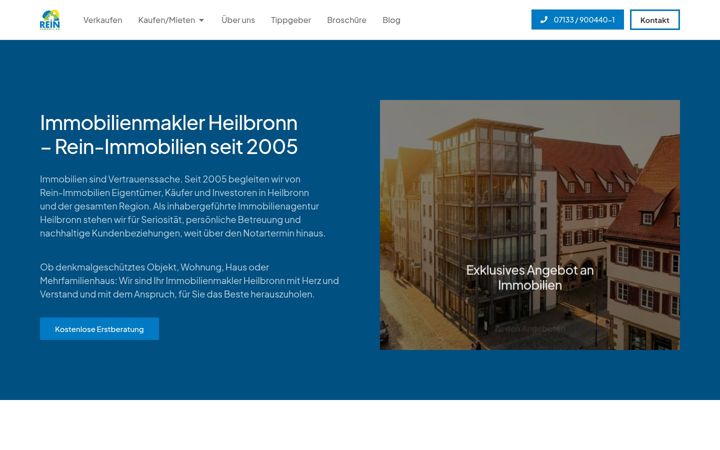This screenshot has height=450, width=720.
Task: Open the Verkaufen menu item
Action: 102,20
